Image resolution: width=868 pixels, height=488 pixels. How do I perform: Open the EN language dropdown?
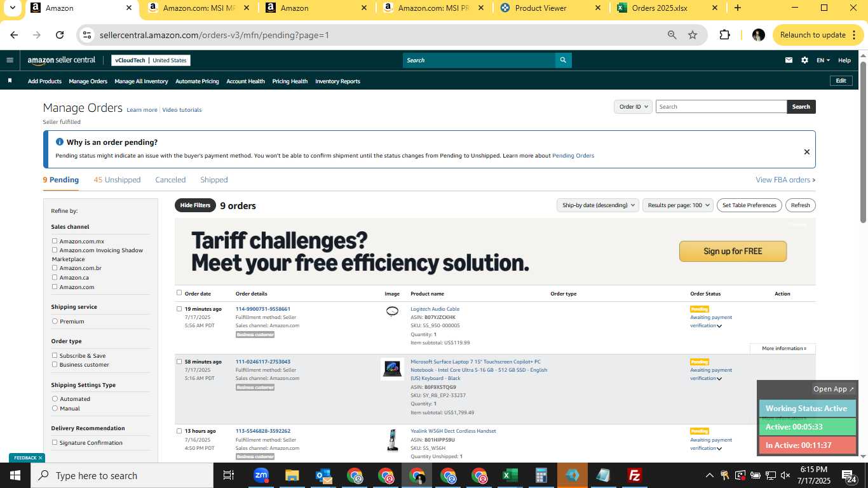[824, 60]
